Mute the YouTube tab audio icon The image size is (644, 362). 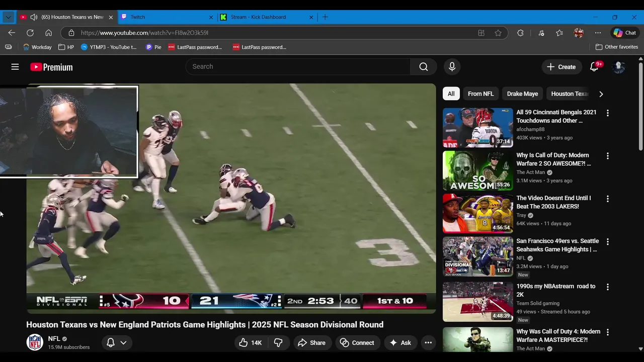[x=34, y=17]
